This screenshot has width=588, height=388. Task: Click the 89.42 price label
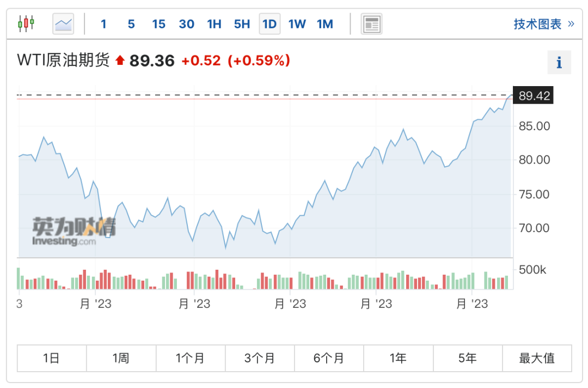click(533, 96)
